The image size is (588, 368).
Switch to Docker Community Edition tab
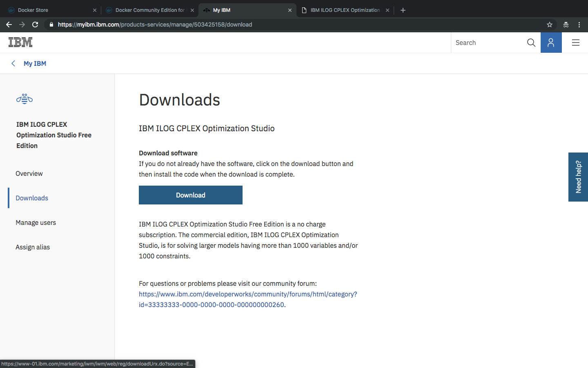click(149, 10)
